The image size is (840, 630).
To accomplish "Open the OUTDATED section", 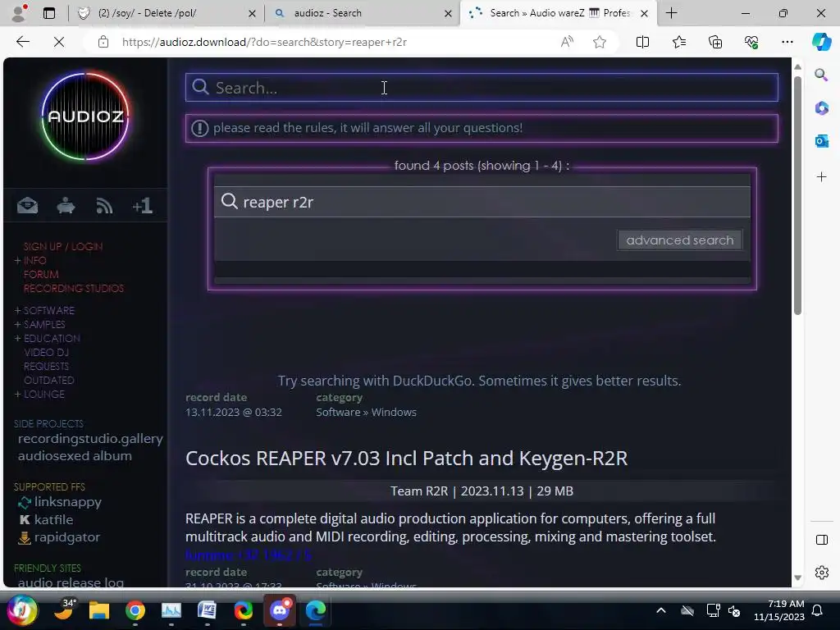I will pyautogui.click(x=48, y=380).
